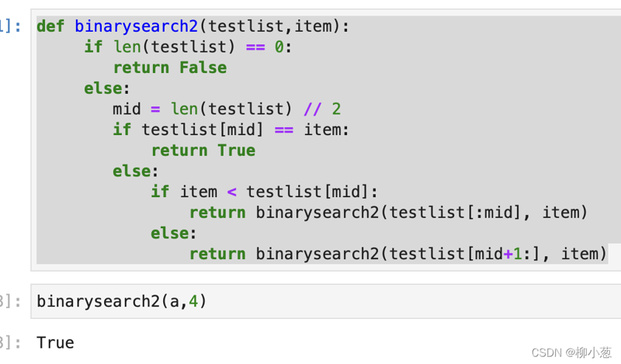
Task: Click the first 'else:' under the function definition
Action: tap(107, 88)
